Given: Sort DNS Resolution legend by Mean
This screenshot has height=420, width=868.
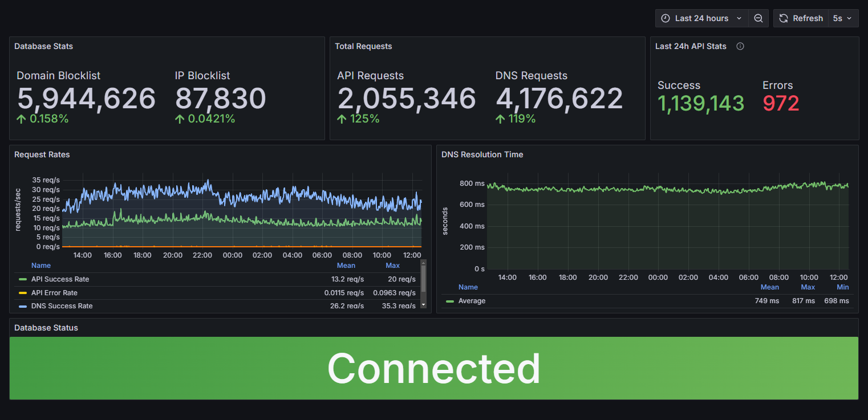Looking at the screenshot, I should click(x=770, y=287).
